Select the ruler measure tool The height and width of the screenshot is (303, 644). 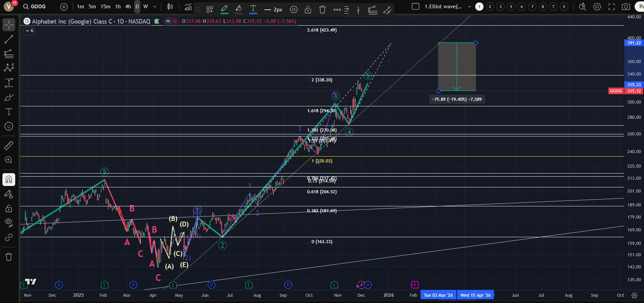(x=9, y=146)
